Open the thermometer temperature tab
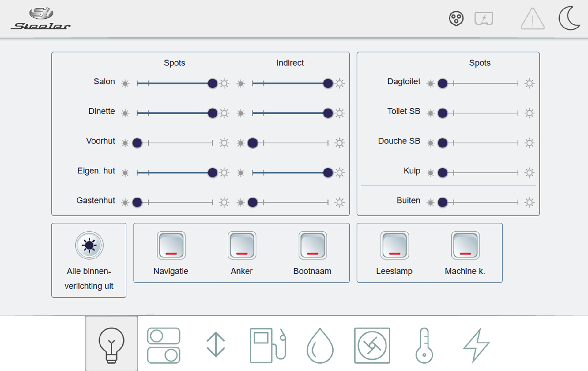 tap(424, 345)
